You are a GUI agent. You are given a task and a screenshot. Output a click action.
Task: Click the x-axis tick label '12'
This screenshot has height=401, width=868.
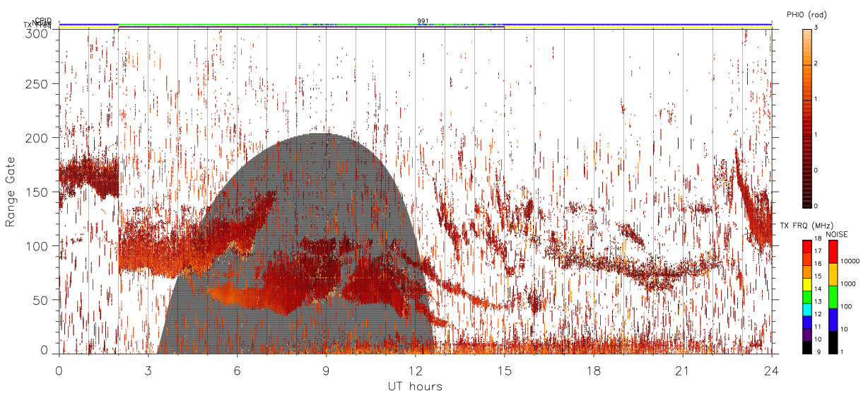point(415,370)
